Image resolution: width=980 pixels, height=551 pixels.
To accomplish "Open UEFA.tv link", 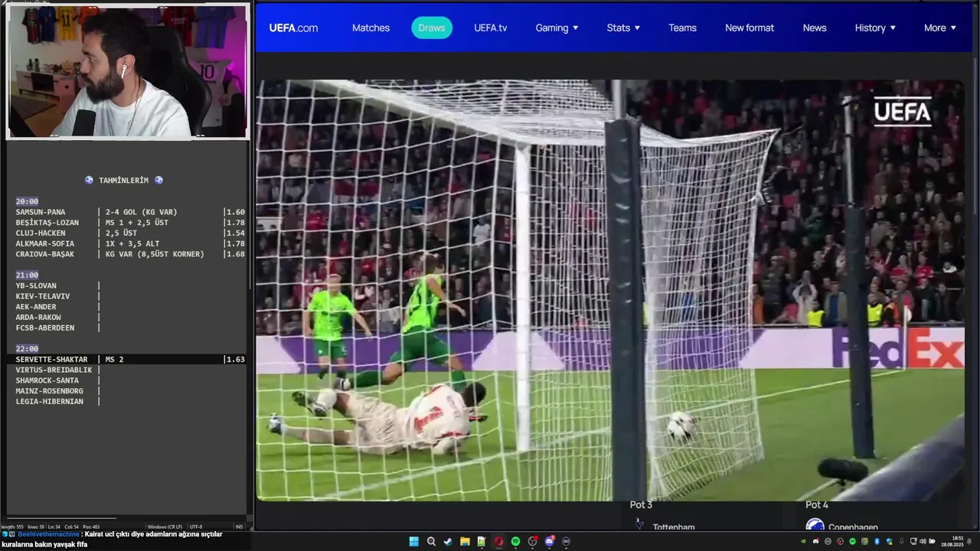I will coord(491,28).
